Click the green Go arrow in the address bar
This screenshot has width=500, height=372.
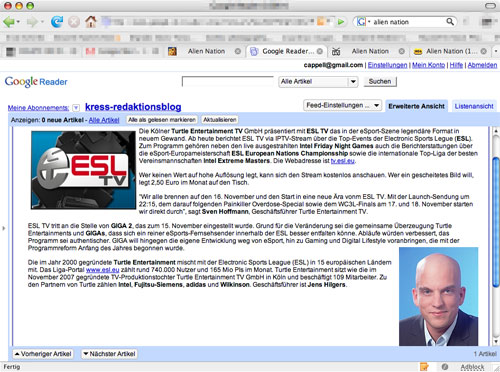pyautogui.click(x=341, y=22)
